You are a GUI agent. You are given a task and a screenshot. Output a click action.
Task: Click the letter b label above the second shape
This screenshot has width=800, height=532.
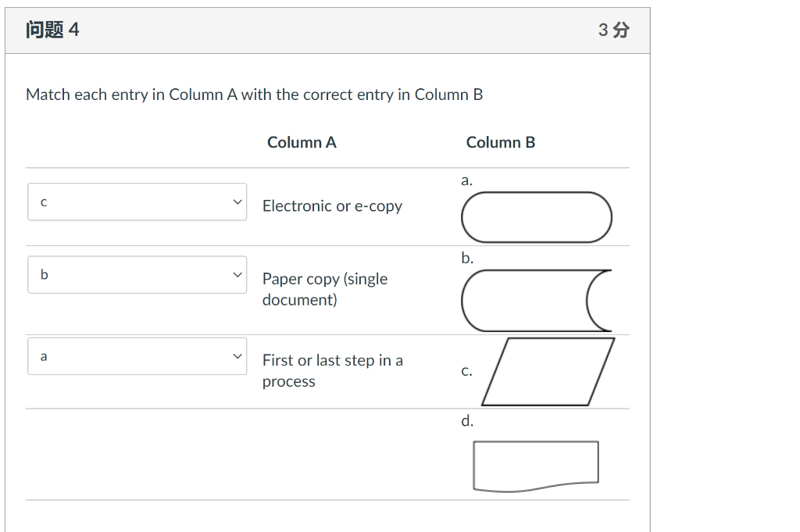(x=466, y=258)
